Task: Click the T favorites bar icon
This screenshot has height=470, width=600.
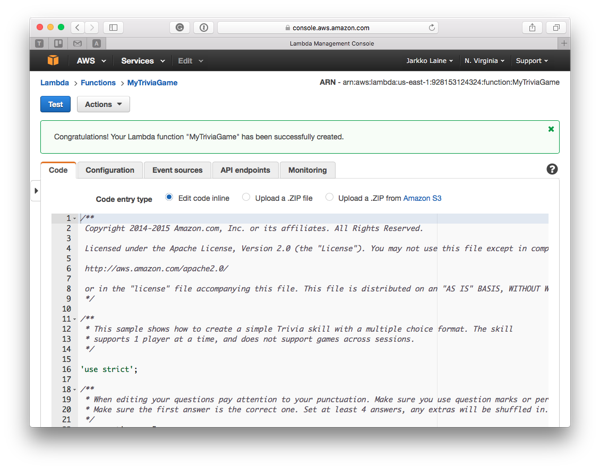Action: point(39,43)
